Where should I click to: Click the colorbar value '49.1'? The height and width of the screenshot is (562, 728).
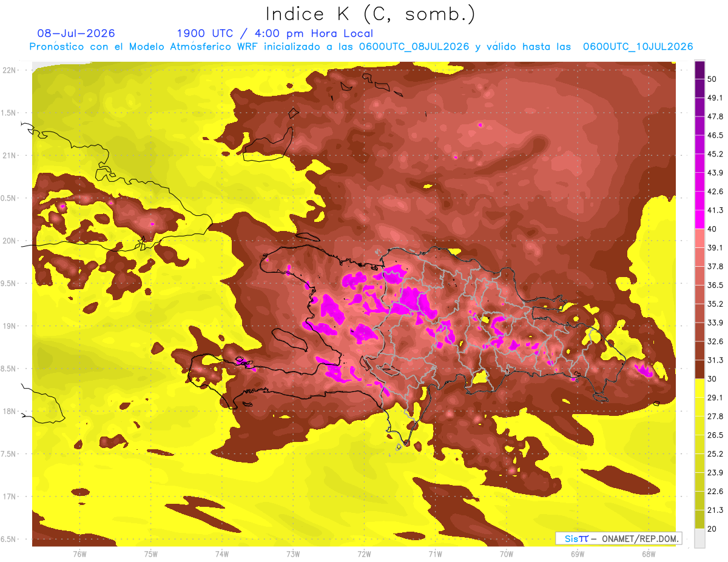[715, 98]
